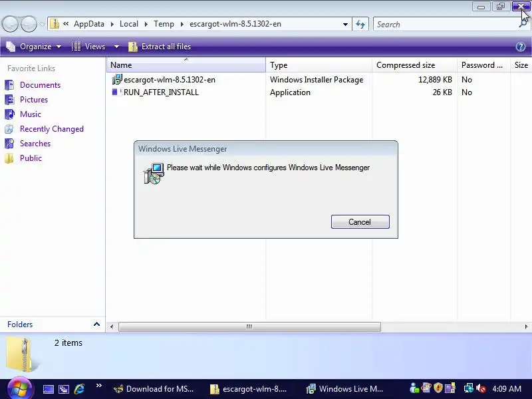Click the search magnifier icon
This screenshot has height=399, width=532.
(x=523, y=23)
